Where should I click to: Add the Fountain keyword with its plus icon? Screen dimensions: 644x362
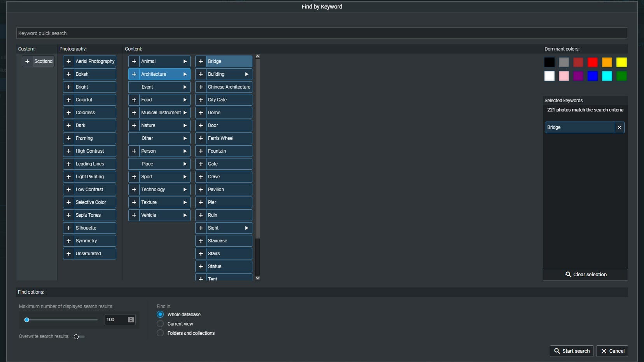coord(201,151)
